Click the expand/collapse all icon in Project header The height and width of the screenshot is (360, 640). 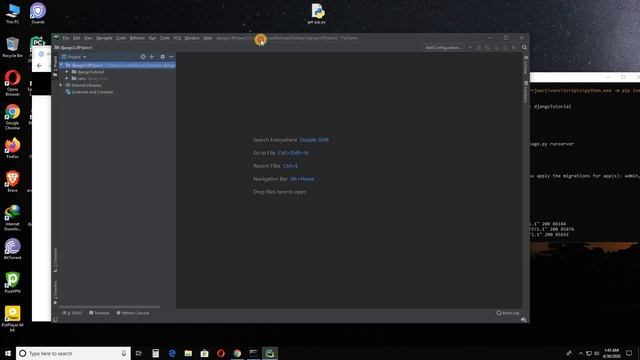[152, 57]
